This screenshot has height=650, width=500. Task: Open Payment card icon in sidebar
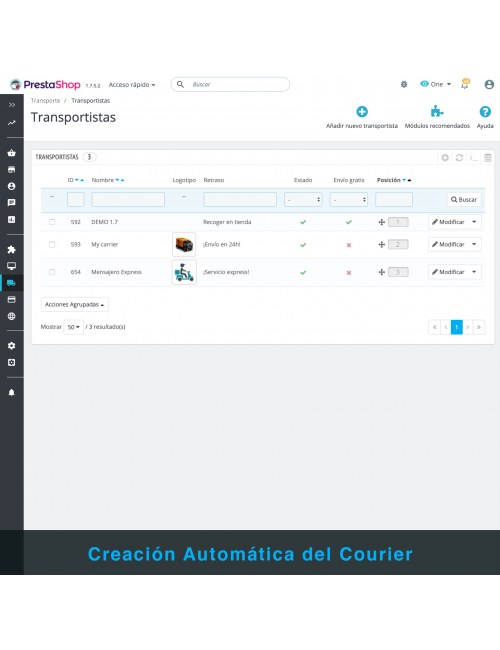click(12, 299)
